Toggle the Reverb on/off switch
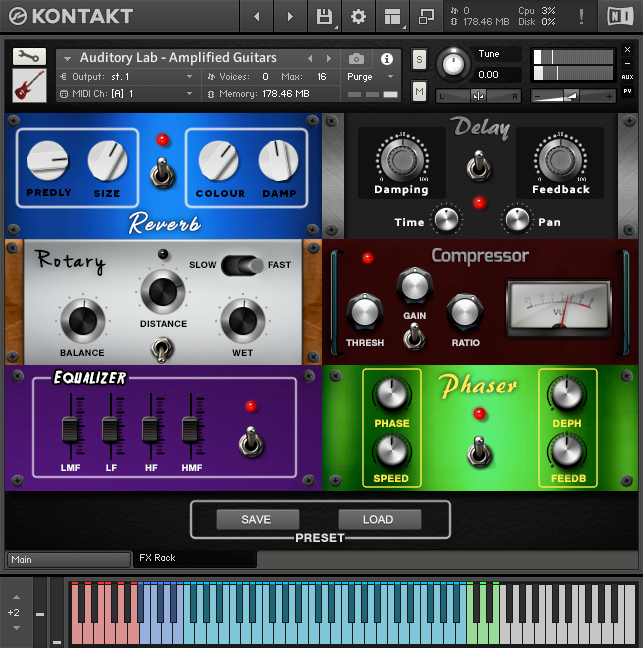Image resolution: width=643 pixels, height=648 pixels. click(x=161, y=173)
